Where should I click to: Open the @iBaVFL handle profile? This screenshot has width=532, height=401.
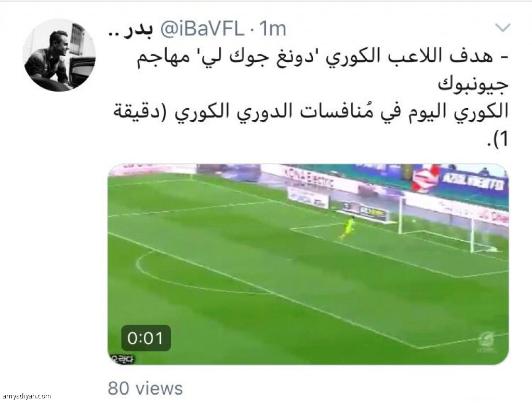tap(202, 29)
